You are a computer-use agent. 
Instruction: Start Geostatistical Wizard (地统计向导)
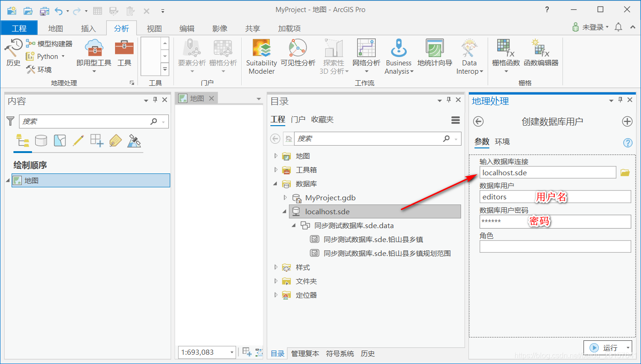tap(435, 52)
